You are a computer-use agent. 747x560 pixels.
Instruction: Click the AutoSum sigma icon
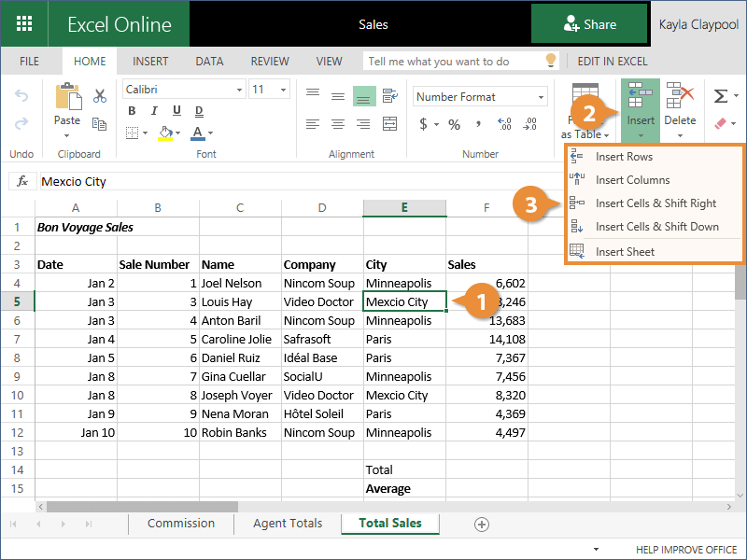pos(720,96)
